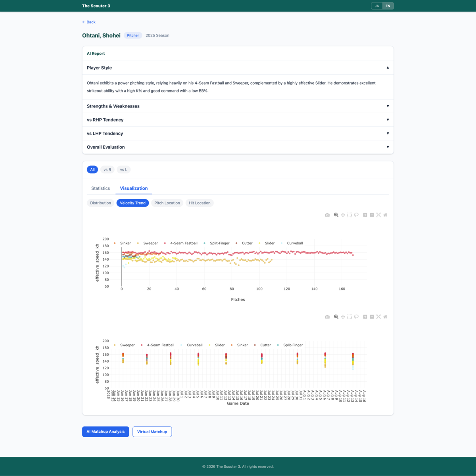476x476 pixels.
Task: Click the Pitcher role badge
Action: coord(133,35)
